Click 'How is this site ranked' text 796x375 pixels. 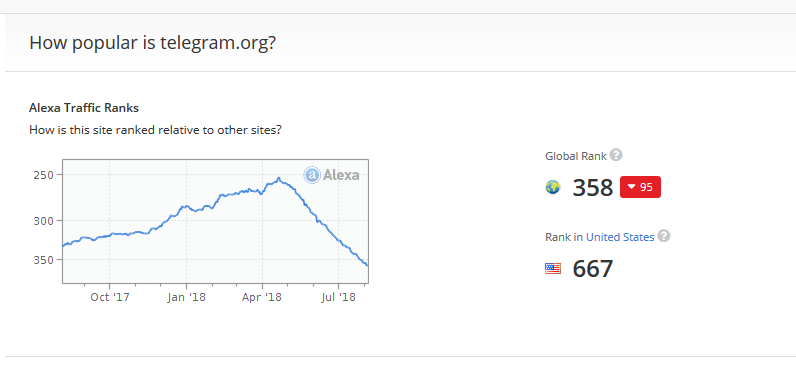(x=155, y=130)
